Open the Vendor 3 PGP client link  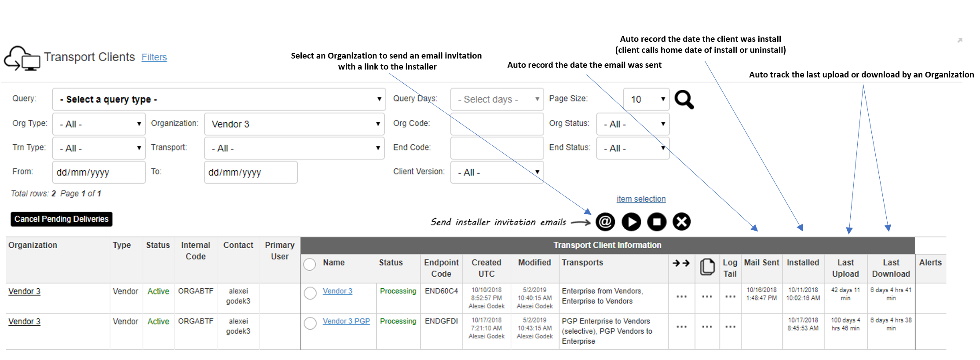pos(346,321)
